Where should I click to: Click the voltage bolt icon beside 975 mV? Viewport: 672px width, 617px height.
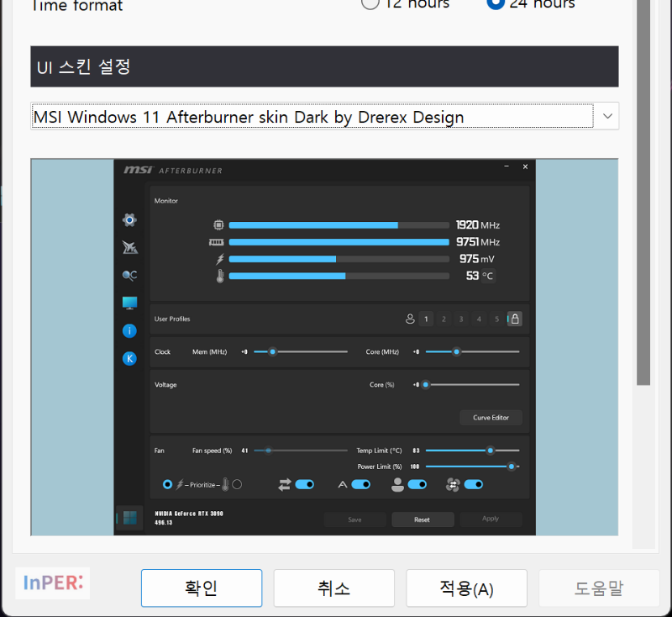click(220, 259)
